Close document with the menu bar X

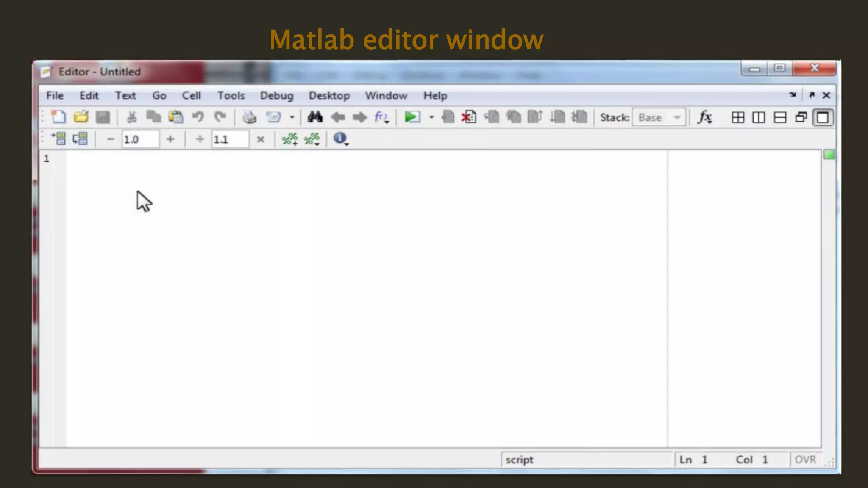(826, 95)
